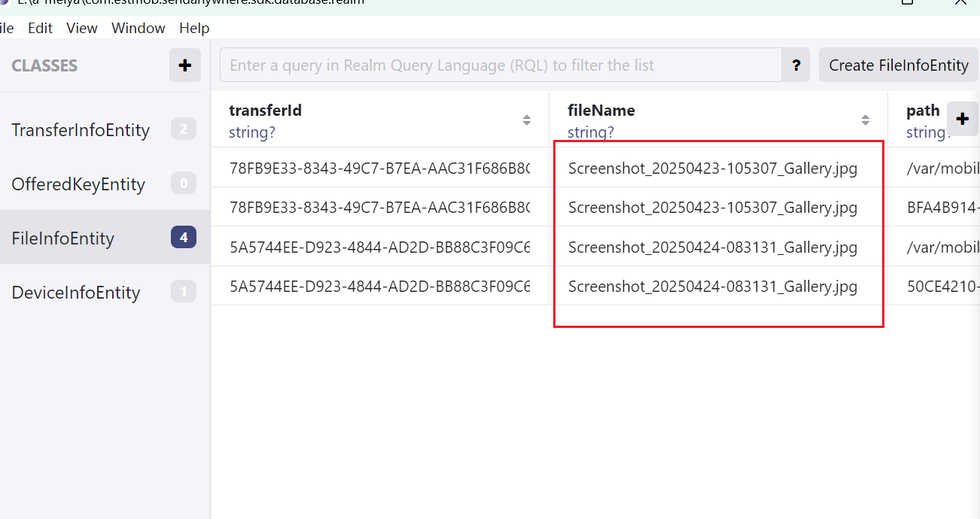Screen dimensions: 980x519
Task: Open the Help menu
Action: click(194, 28)
